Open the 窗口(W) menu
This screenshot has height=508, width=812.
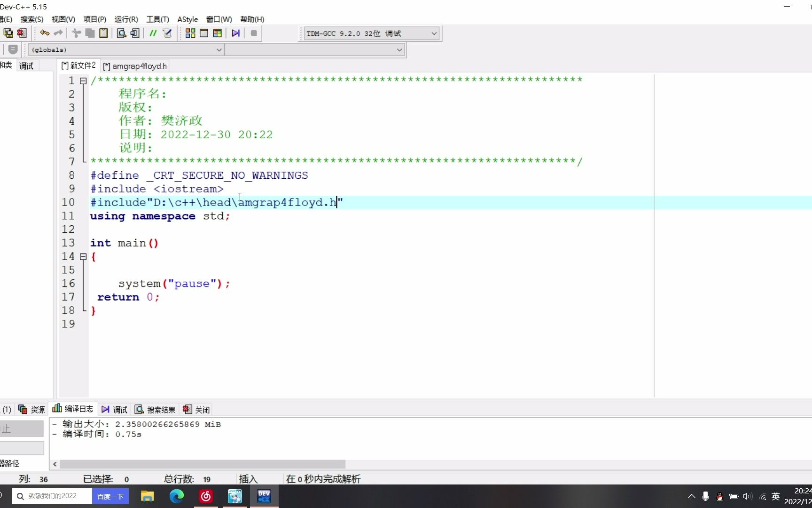(x=219, y=19)
